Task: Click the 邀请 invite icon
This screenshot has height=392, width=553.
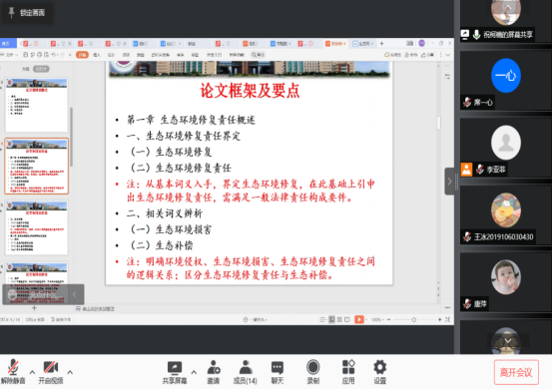Action: 214,372
